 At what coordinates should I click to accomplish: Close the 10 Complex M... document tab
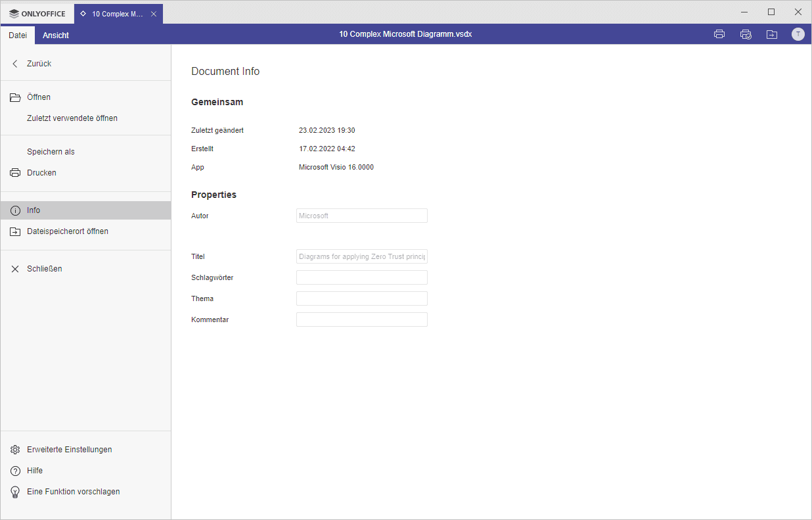(153, 14)
